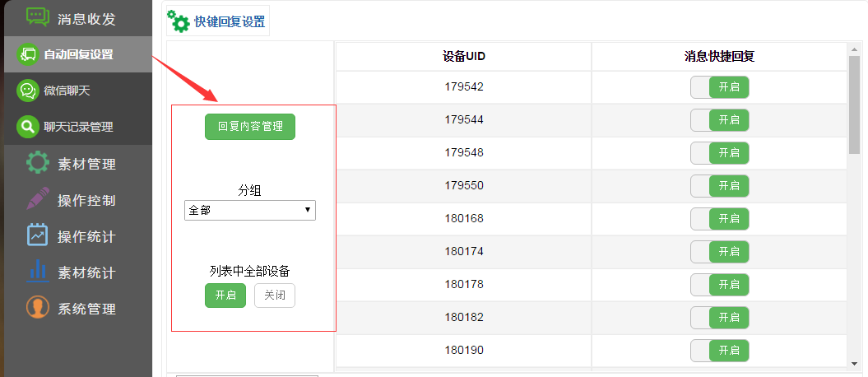Click device UID 180182

(x=464, y=317)
